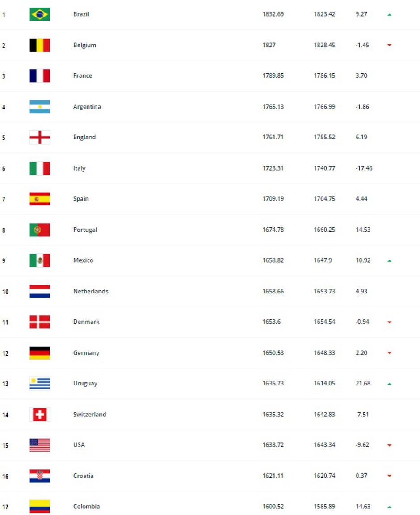
Task: Click the England flag icon
Action: 40,137
